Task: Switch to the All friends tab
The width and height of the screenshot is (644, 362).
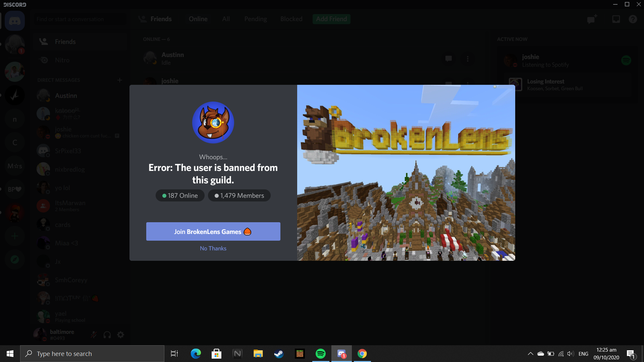Action: click(x=226, y=19)
